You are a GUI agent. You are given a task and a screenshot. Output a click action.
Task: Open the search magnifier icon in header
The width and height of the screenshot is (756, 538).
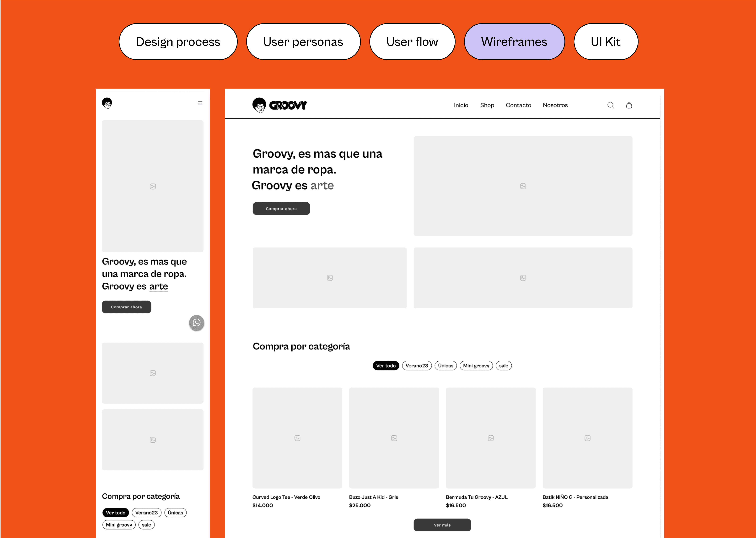tap(610, 105)
